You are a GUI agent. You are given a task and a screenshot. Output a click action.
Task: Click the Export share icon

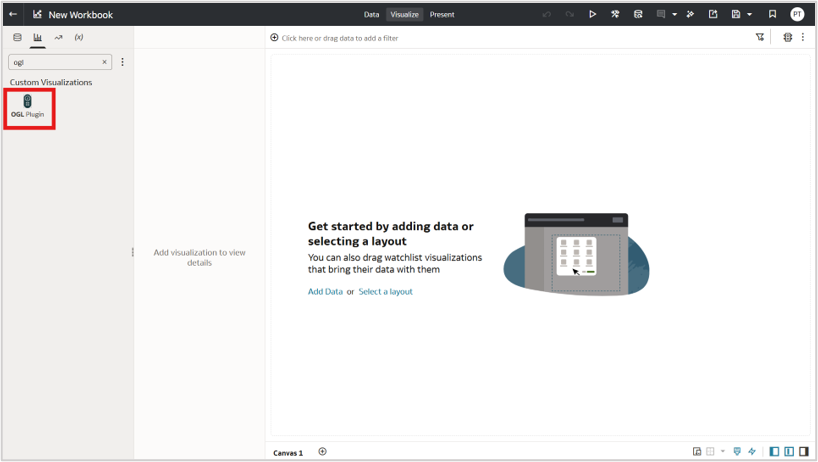713,15
